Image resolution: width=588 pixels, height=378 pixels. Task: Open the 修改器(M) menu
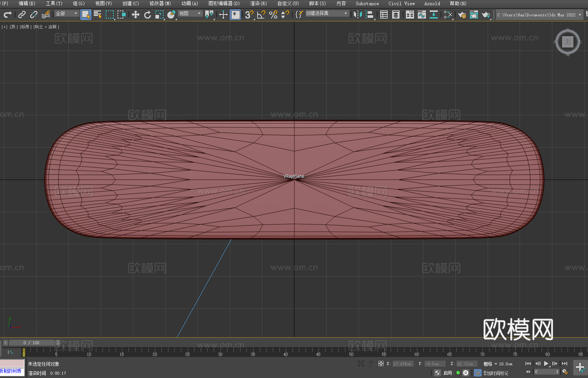coord(160,3)
